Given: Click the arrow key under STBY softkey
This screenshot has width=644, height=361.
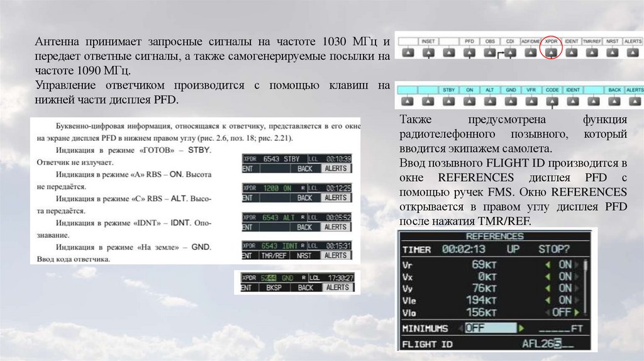Looking at the screenshot, I should [x=448, y=101].
